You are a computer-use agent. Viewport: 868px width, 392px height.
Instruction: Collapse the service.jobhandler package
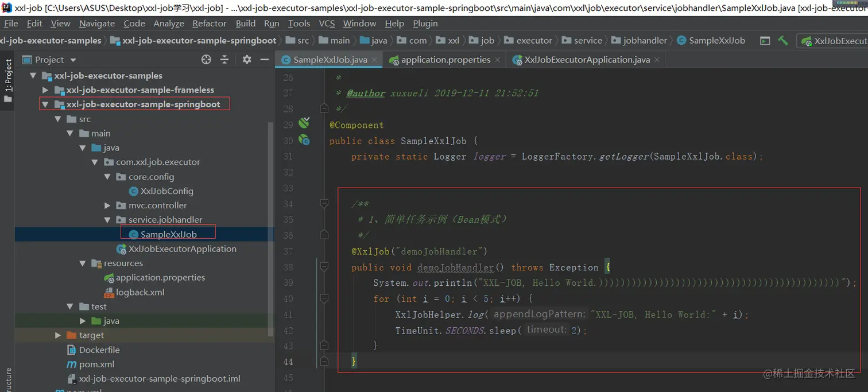tap(107, 220)
